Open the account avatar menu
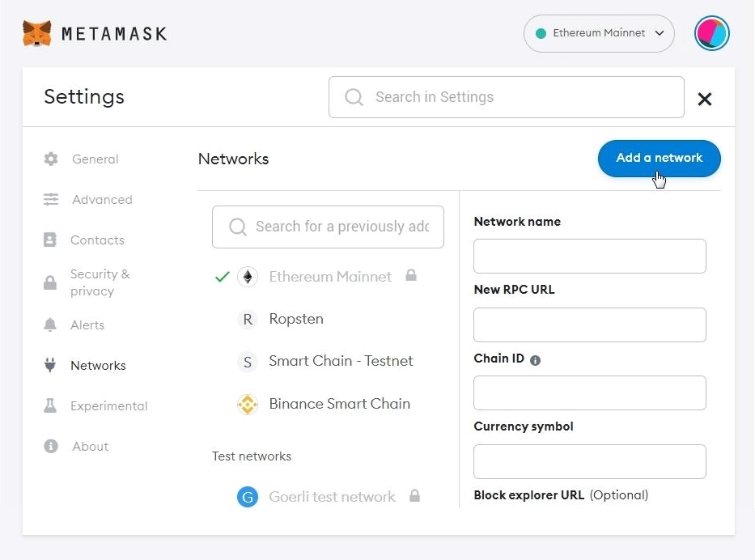Viewport: 755px width, 560px height. pyautogui.click(x=711, y=33)
